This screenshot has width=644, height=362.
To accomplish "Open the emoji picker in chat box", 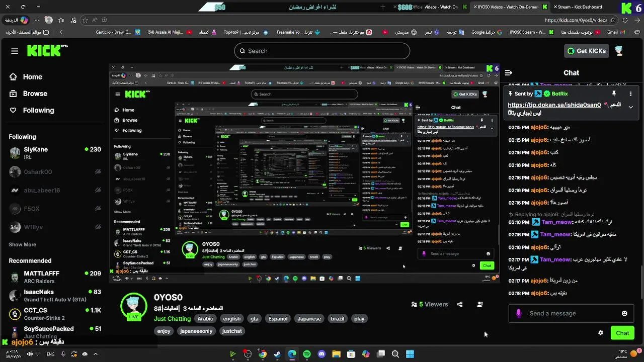I will pos(624,313).
